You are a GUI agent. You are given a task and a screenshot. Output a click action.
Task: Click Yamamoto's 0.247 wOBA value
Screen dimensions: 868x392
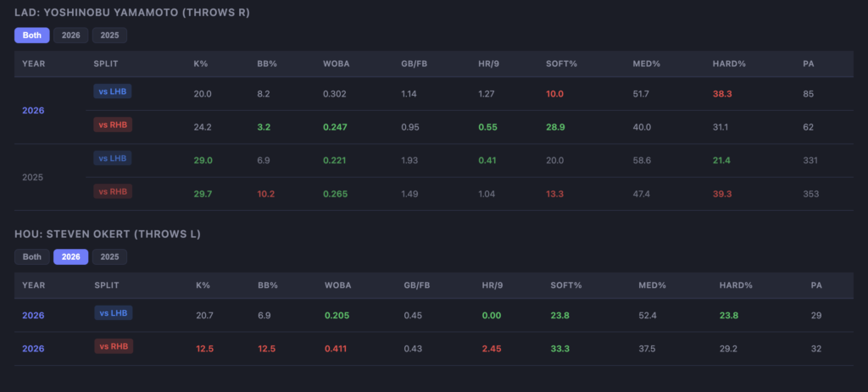click(336, 127)
